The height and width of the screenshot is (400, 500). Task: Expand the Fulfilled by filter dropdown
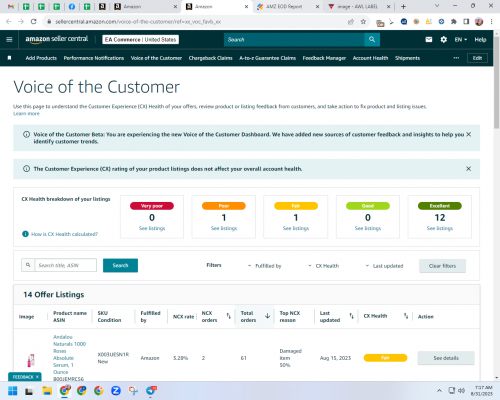point(265,266)
